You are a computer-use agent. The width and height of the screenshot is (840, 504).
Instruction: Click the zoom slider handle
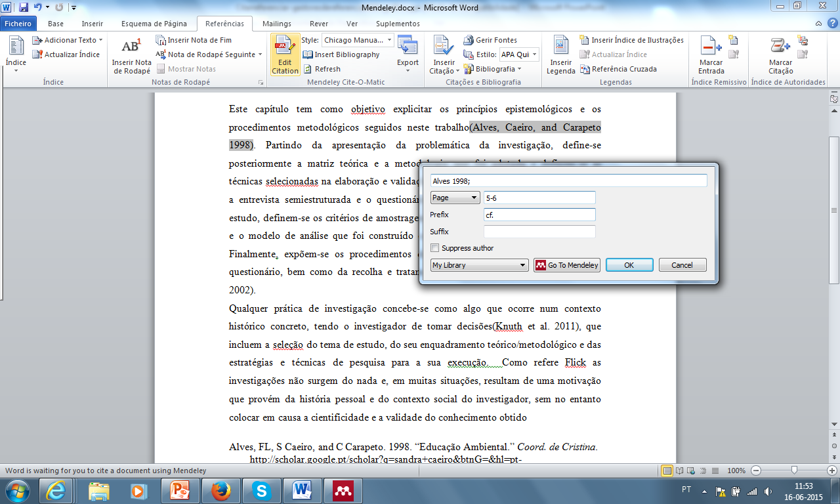[x=794, y=471]
